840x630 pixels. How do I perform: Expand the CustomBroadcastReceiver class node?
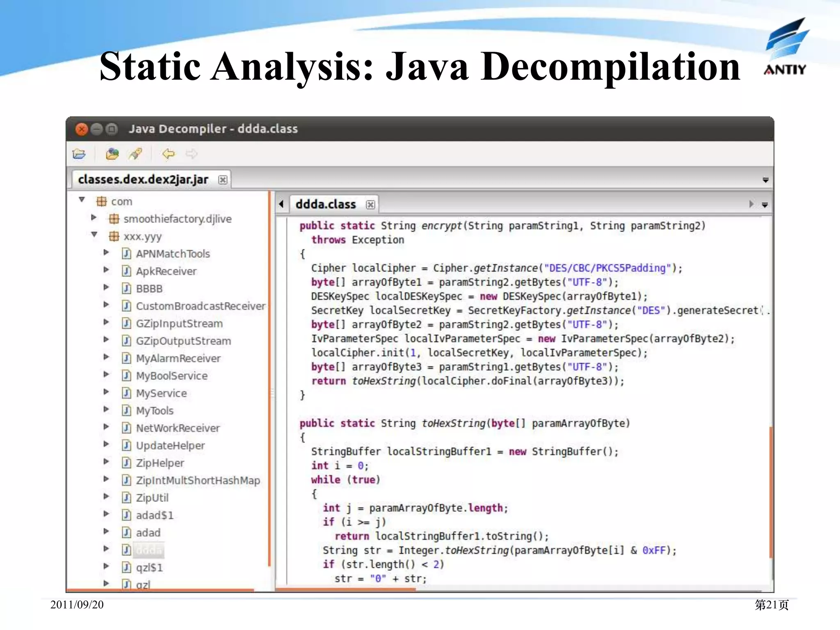(106, 304)
